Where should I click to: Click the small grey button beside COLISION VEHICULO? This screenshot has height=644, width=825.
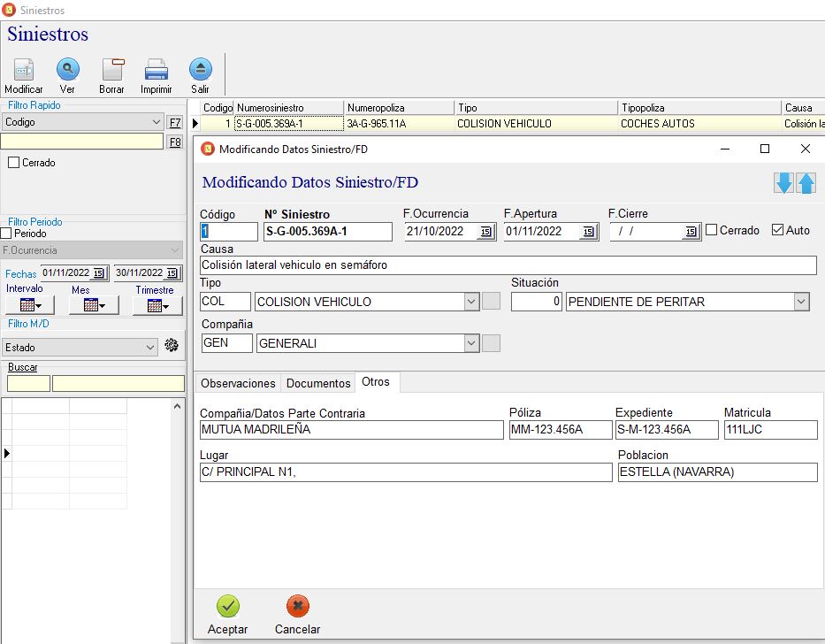tap(492, 301)
